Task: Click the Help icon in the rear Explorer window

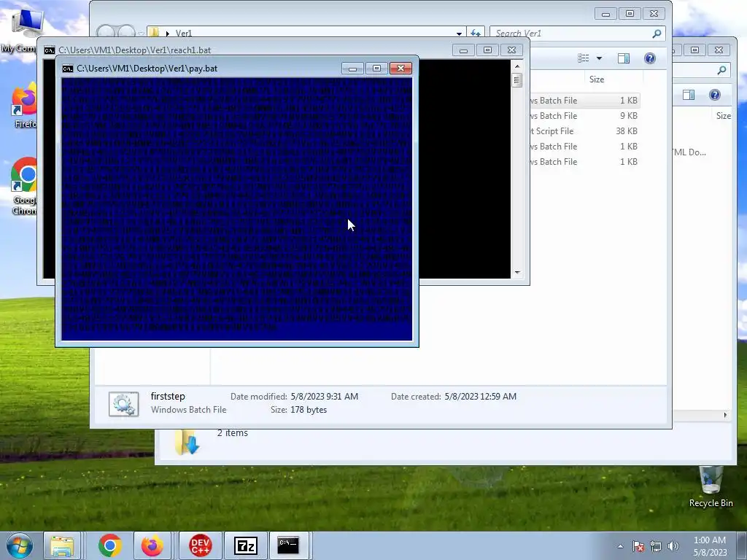Action: point(715,95)
